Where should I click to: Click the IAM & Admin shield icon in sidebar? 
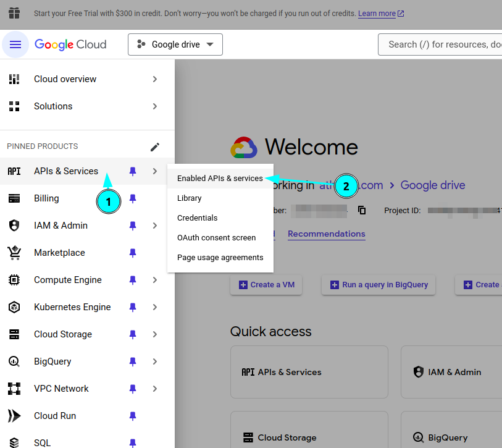pyautogui.click(x=14, y=226)
